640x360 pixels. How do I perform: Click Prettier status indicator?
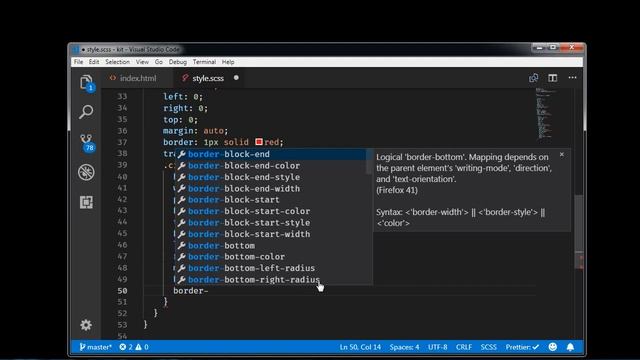tap(522, 347)
